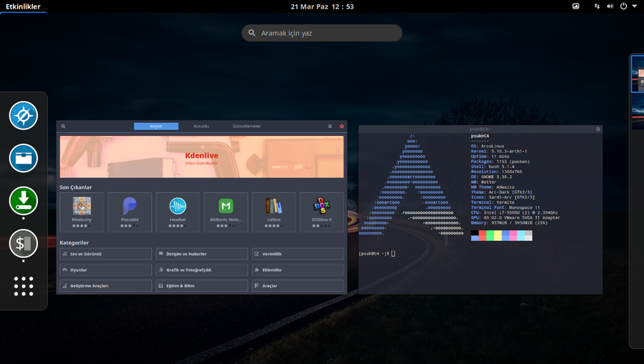Switch to the Güncellemeler tab
Viewport: 644px width, 364px height.
[x=246, y=127]
